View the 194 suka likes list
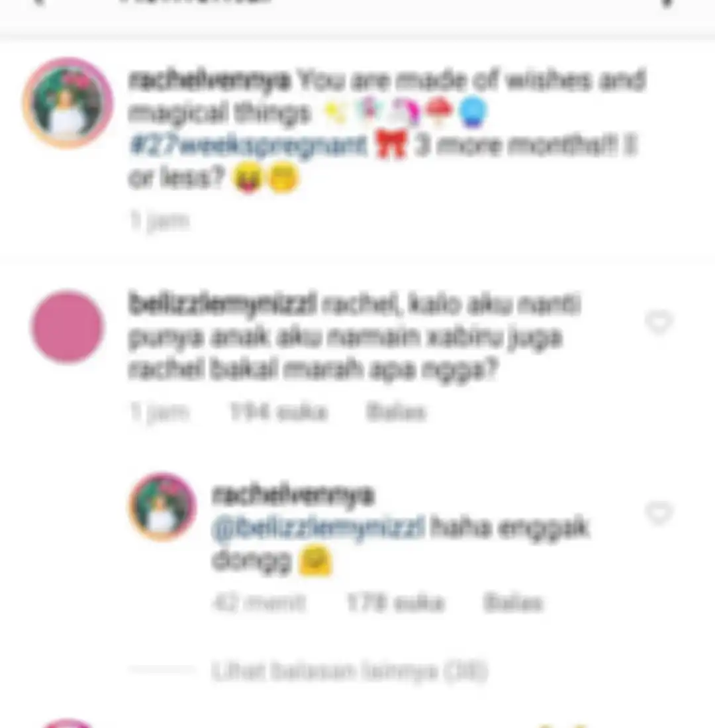This screenshot has width=715, height=728. [x=279, y=412]
